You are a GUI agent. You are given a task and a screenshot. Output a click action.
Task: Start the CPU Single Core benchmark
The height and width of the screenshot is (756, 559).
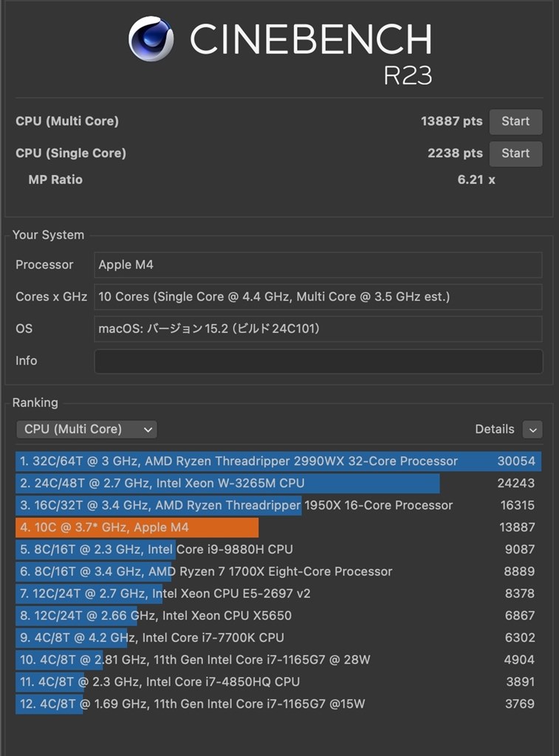point(515,154)
